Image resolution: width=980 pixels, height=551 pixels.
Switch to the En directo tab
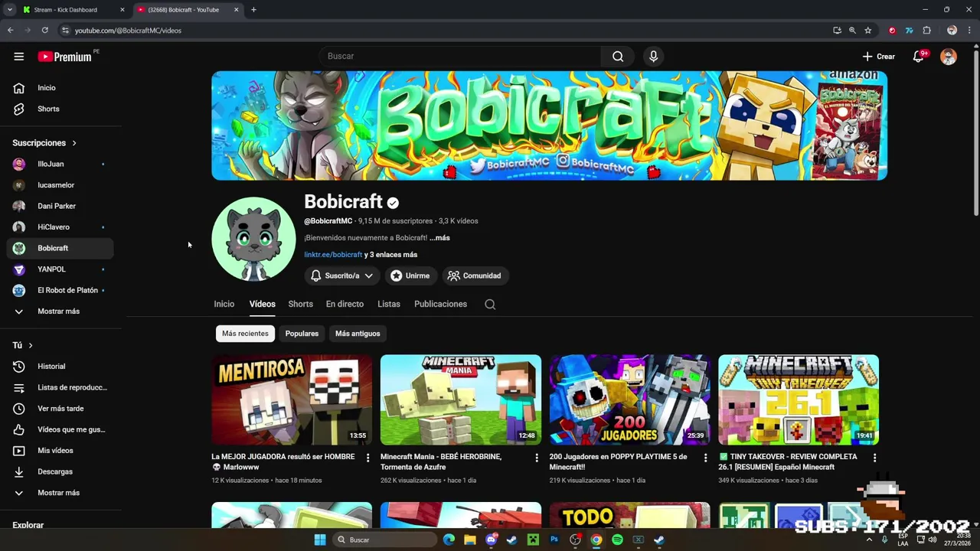point(345,305)
